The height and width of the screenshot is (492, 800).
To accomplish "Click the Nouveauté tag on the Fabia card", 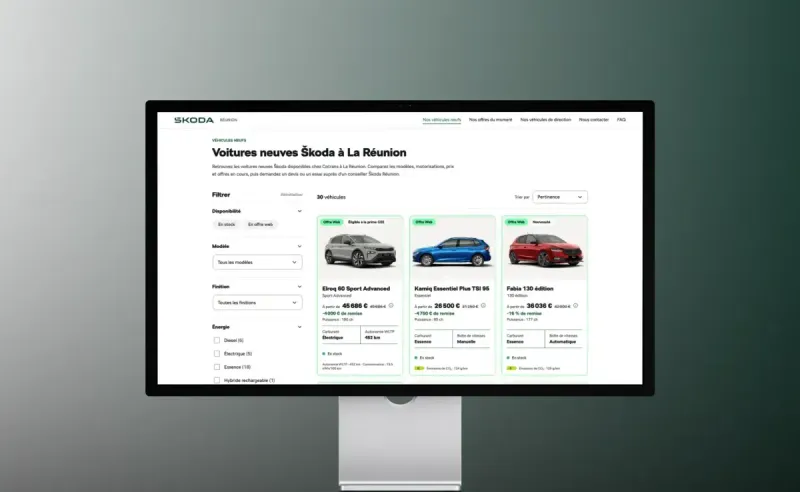I will coord(541,222).
